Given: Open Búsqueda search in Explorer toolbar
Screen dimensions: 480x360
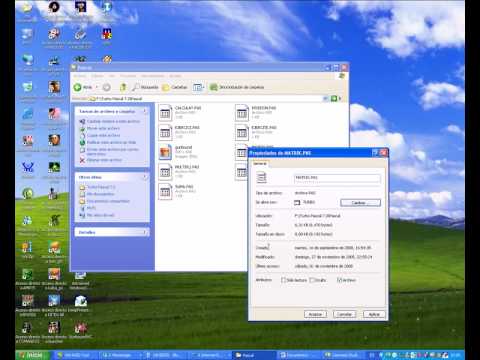Looking at the screenshot, I should [145, 87].
